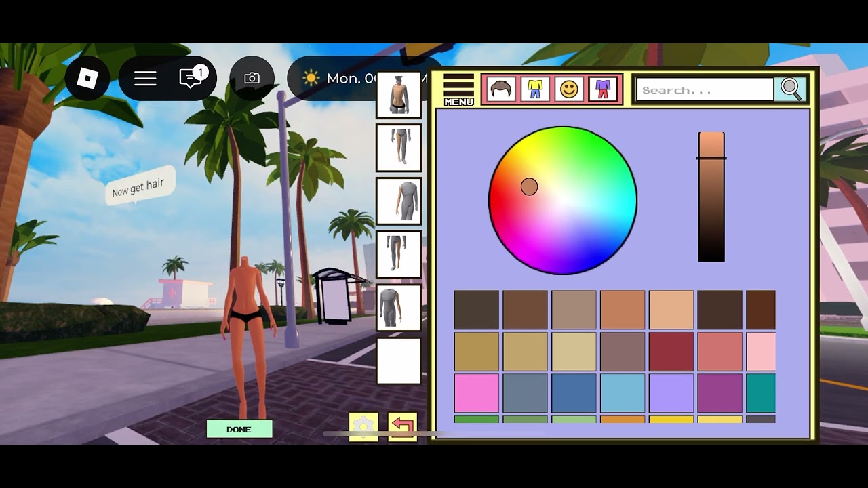The height and width of the screenshot is (488, 868).
Task: Pick the medium blue swatch
Action: [x=574, y=393]
